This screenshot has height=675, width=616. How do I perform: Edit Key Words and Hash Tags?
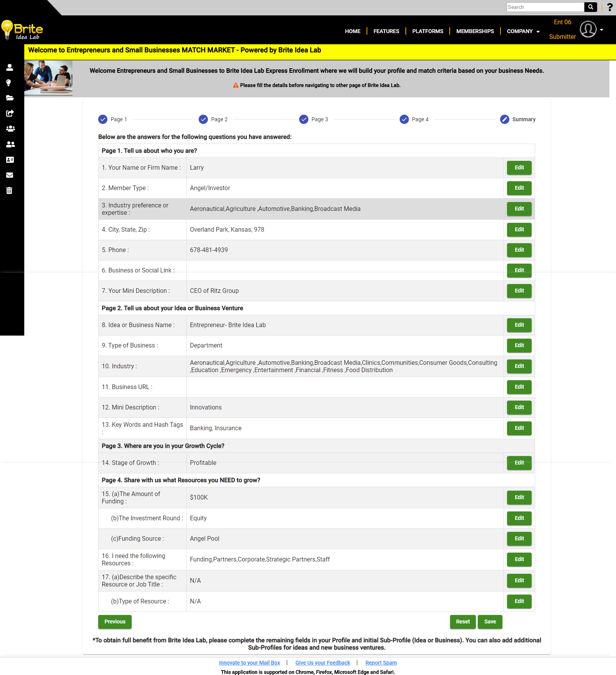(x=519, y=428)
